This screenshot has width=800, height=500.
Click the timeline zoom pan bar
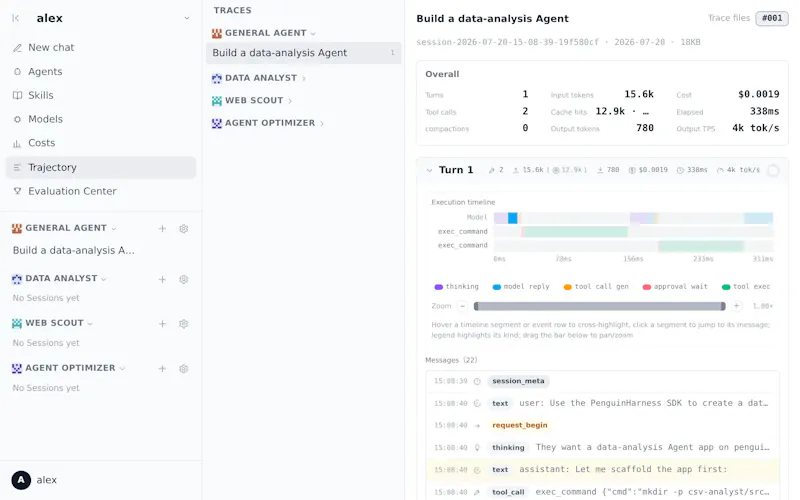599,306
